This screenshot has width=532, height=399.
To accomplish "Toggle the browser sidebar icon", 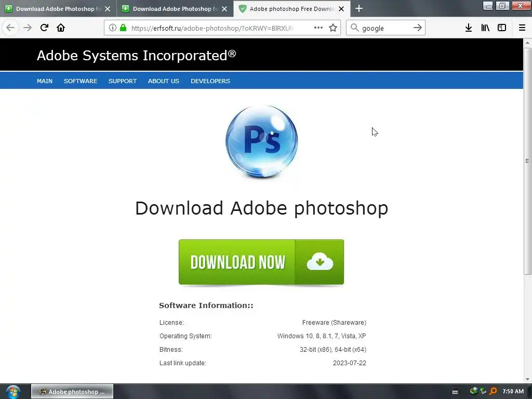I will 502,28.
